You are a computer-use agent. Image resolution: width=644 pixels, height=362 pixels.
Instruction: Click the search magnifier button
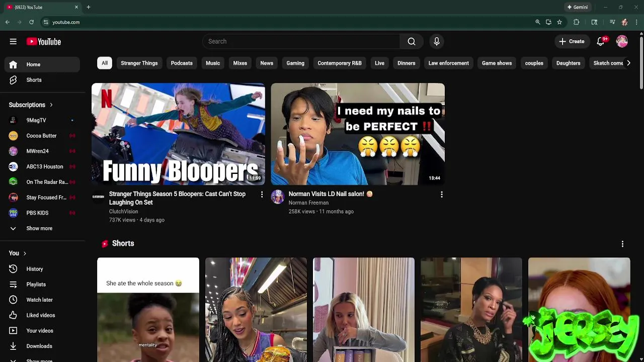tap(412, 41)
